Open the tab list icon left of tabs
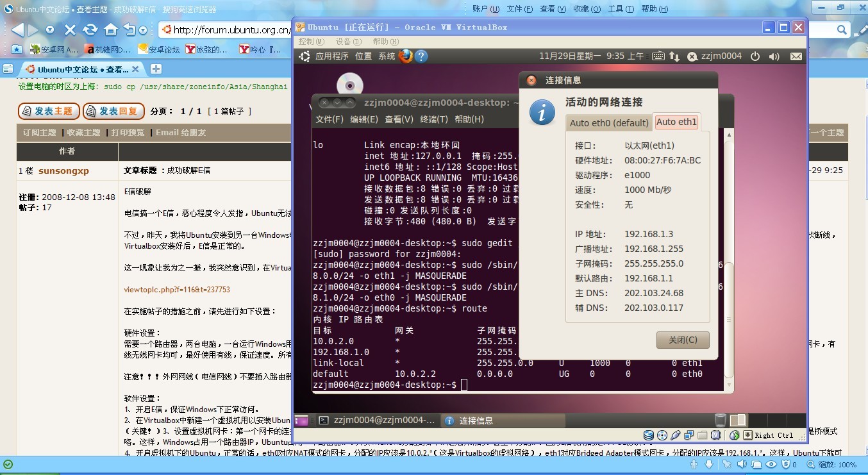Image resolution: width=868 pixels, height=475 pixels. pyautogui.click(x=8, y=69)
